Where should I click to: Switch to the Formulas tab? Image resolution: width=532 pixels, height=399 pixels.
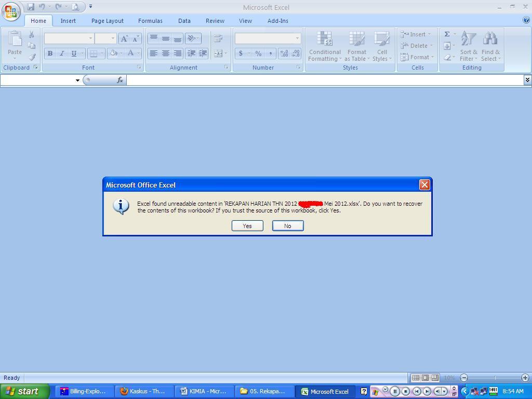click(150, 21)
